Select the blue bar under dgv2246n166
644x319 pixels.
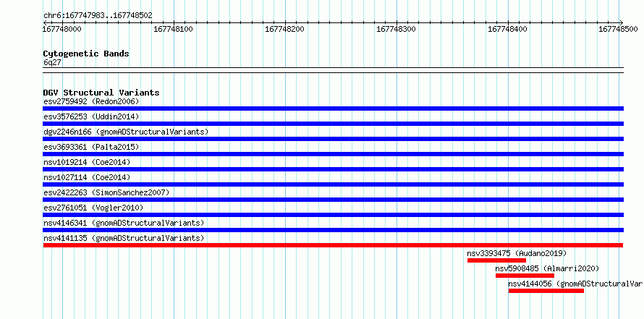tap(333, 139)
